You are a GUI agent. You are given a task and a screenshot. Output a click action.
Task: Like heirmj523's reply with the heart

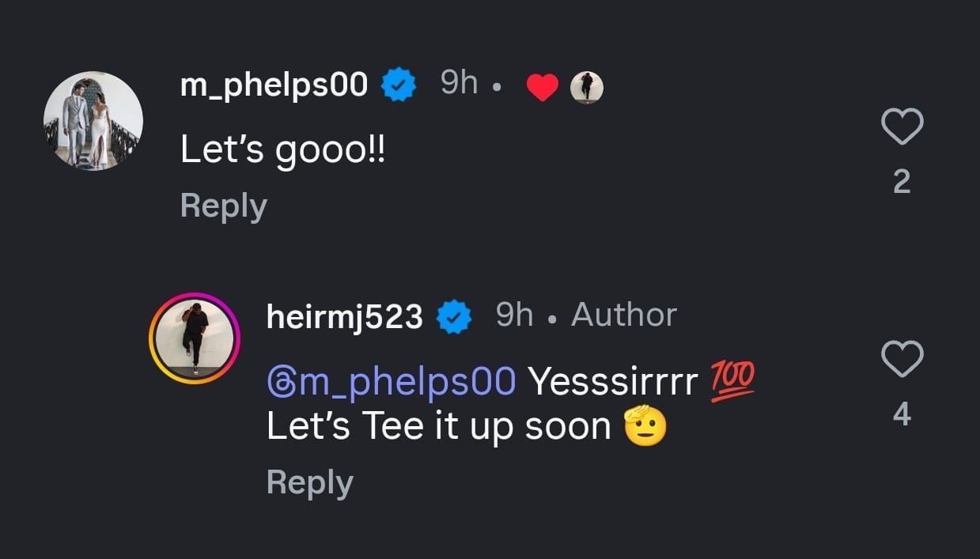902,360
